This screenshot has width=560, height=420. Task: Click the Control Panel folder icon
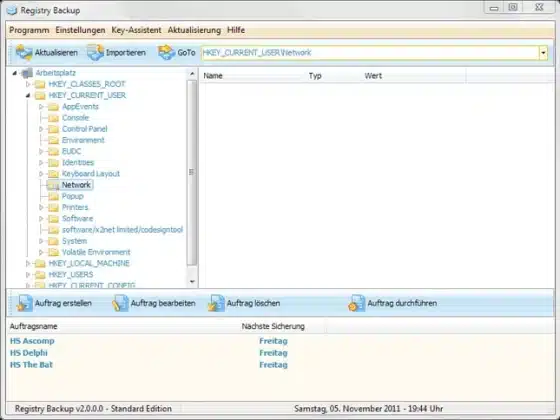pyautogui.click(x=53, y=129)
